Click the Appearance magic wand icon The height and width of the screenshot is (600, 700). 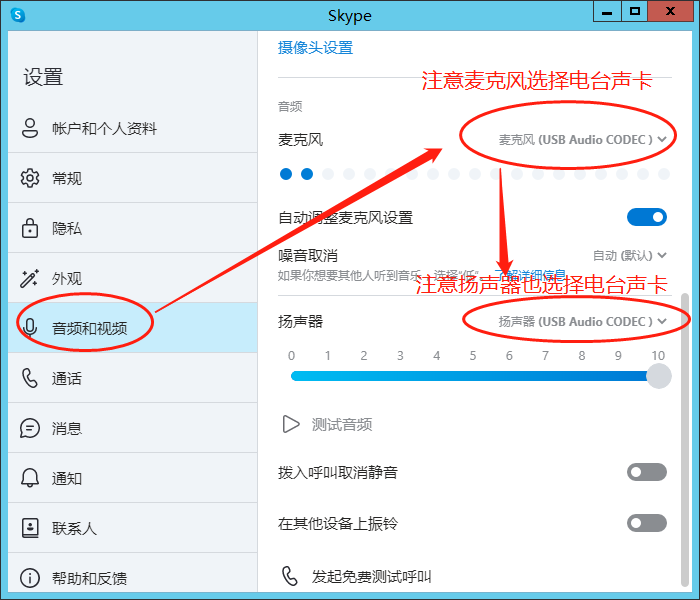coord(29,278)
